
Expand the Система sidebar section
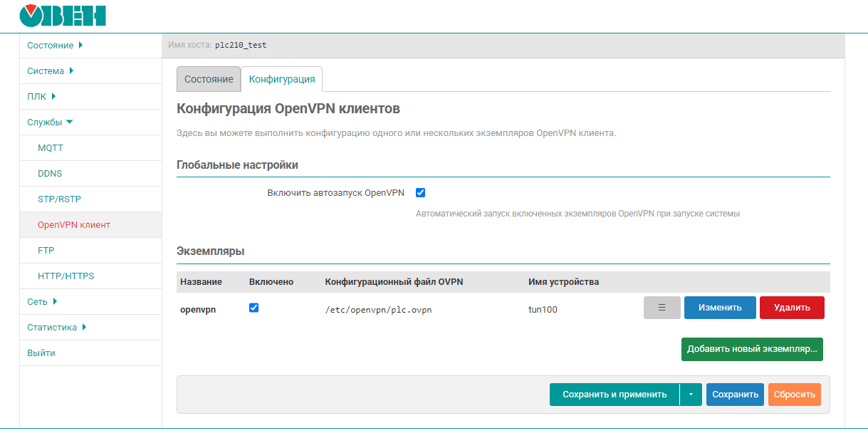click(x=50, y=71)
